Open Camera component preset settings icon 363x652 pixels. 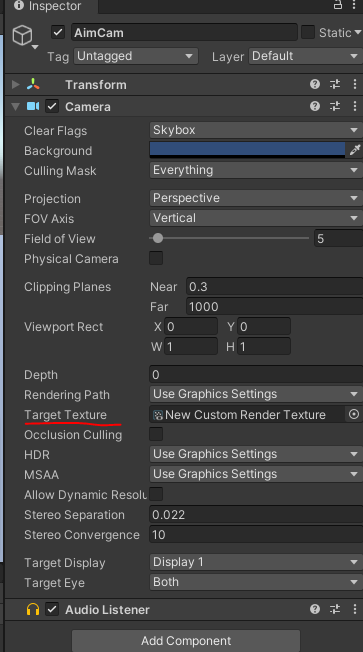pos(335,106)
